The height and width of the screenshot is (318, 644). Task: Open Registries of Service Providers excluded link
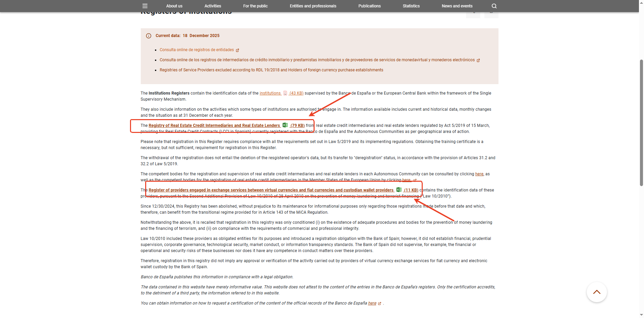pos(271,70)
